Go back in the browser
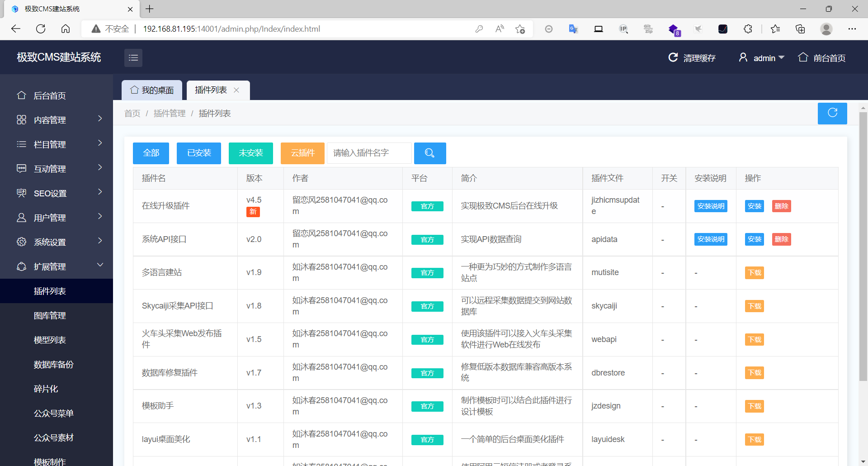 coord(16,29)
